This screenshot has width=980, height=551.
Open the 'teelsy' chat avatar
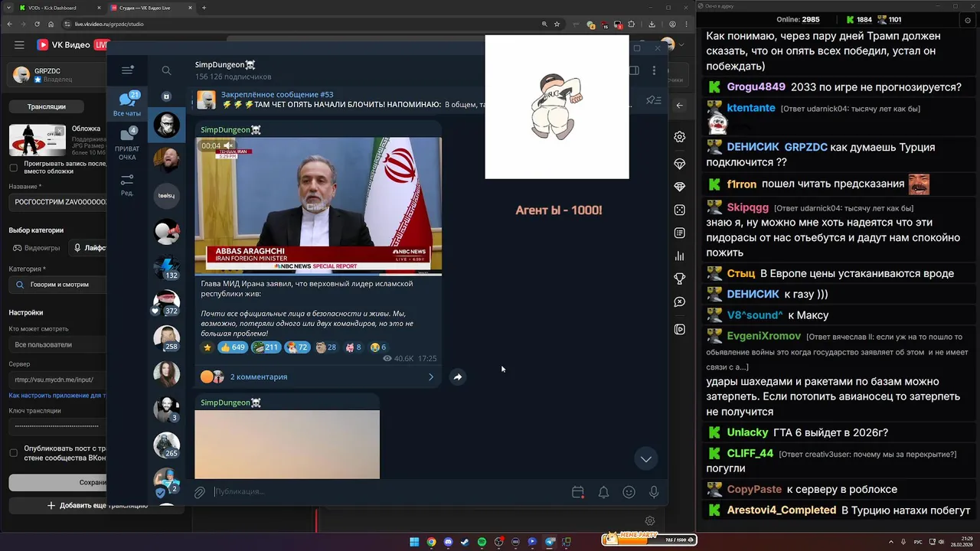pos(167,196)
